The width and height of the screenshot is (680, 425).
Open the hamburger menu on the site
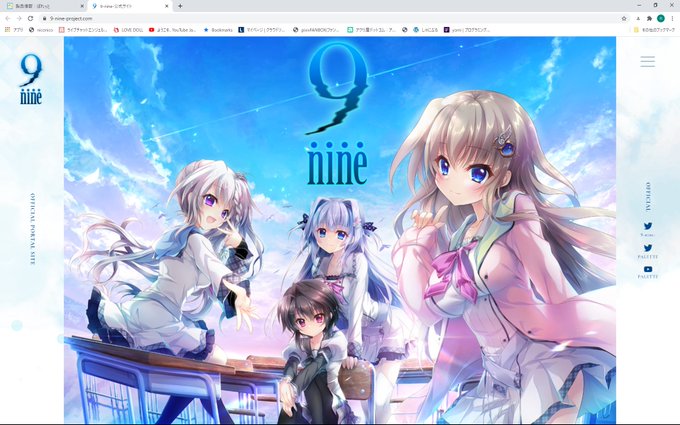(x=647, y=61)
